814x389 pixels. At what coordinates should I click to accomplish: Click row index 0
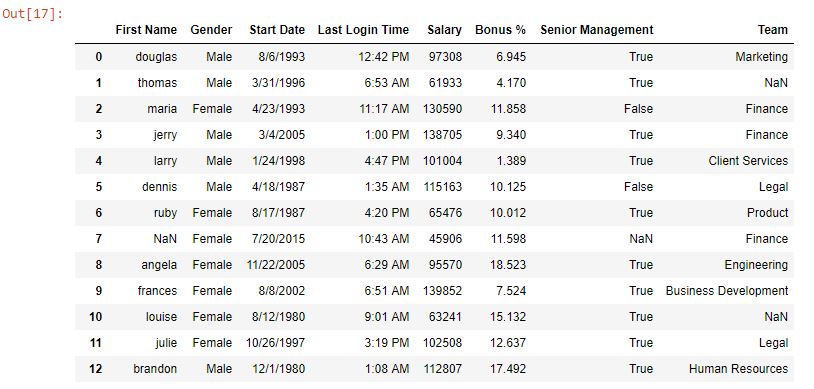pyautogui.click(x=99, y=57)
